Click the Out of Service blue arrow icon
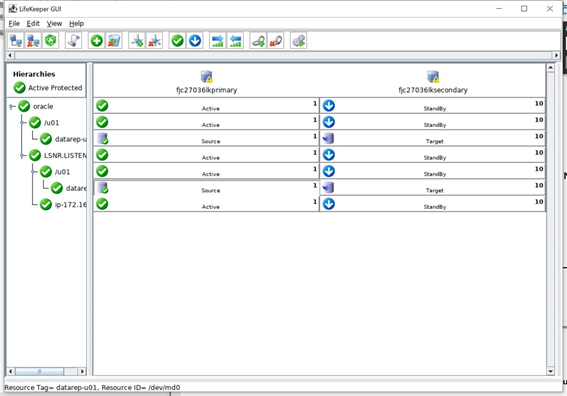This screenshot has width=567, height=396. (195, 41)
